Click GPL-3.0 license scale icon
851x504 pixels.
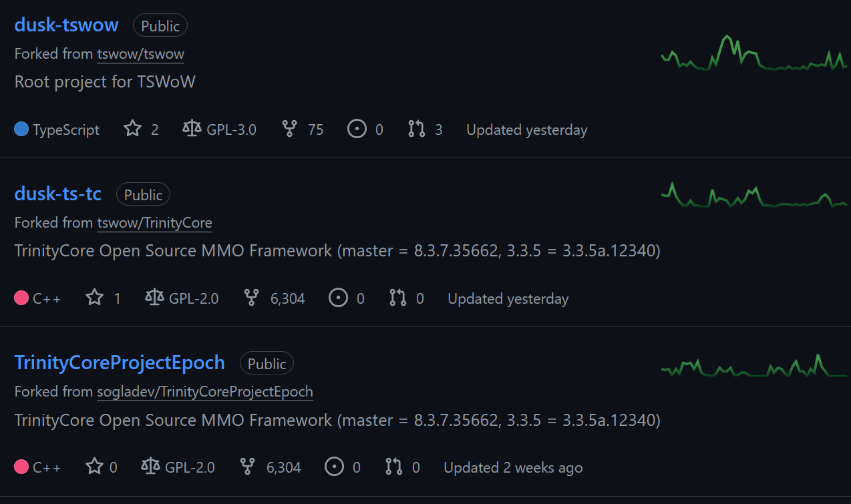click(192, 129)
